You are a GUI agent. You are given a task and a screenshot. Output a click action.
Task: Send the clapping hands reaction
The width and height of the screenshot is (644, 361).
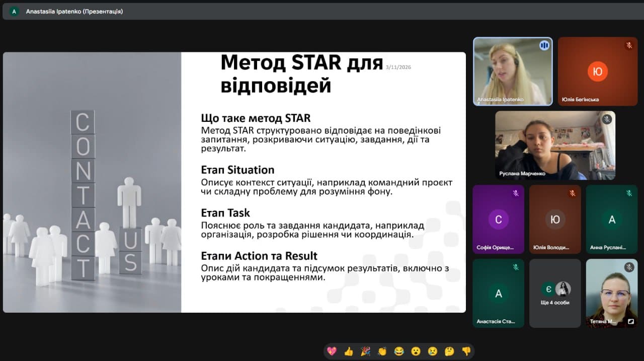click(382, 351)
